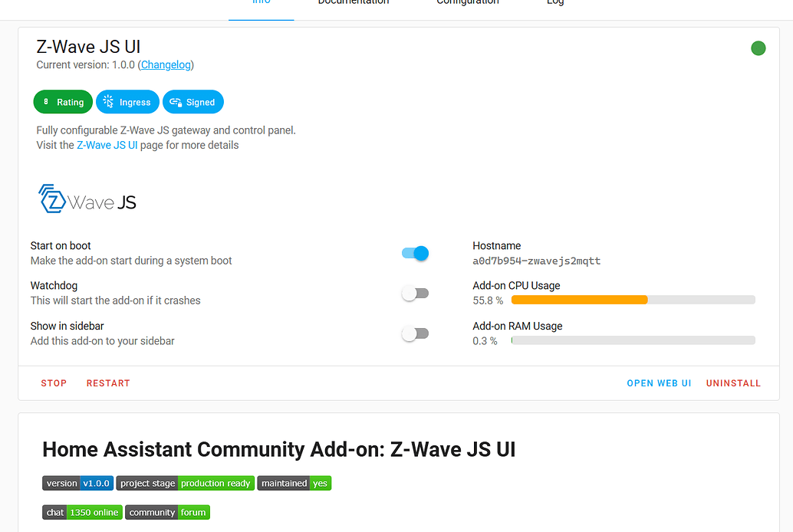This screenshot has width=793, height=532.
Task: Click the maintained yes badge
Action: pyautogui.click(x=294, y=483)
